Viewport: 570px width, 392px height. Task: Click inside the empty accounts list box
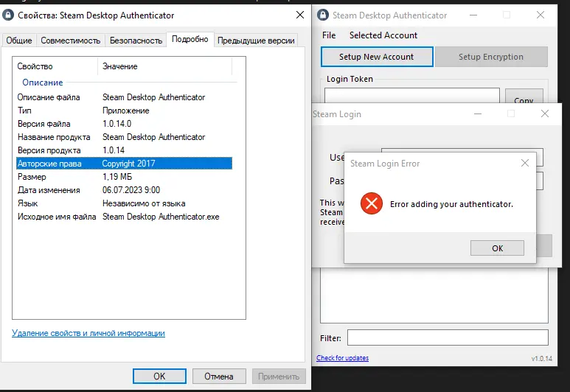tap(434, 295)
